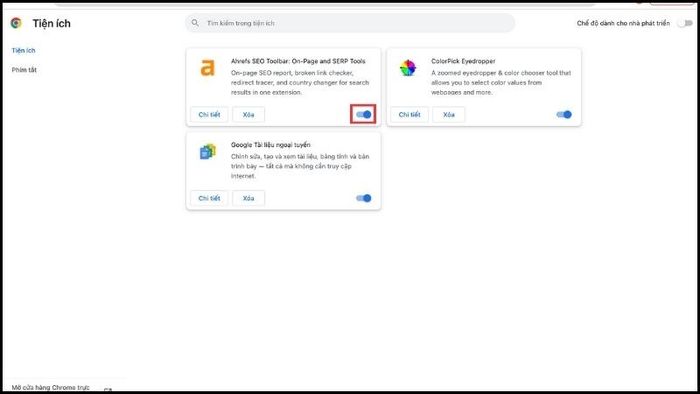Focus the Tìm kiếm trong tiện ích search field
Screen dimensions: 700x394
[350, 23]
